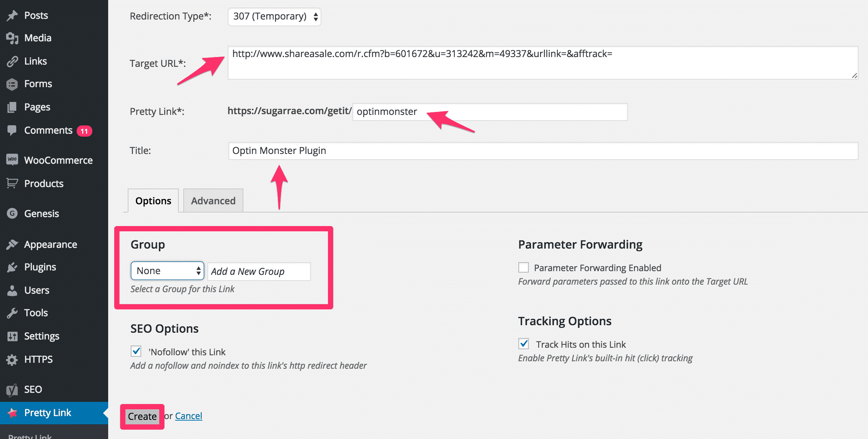Image resolution: width=868 pixels, height=439 pixels.
Task: Click the Media library icon
Action: point(12,38)
